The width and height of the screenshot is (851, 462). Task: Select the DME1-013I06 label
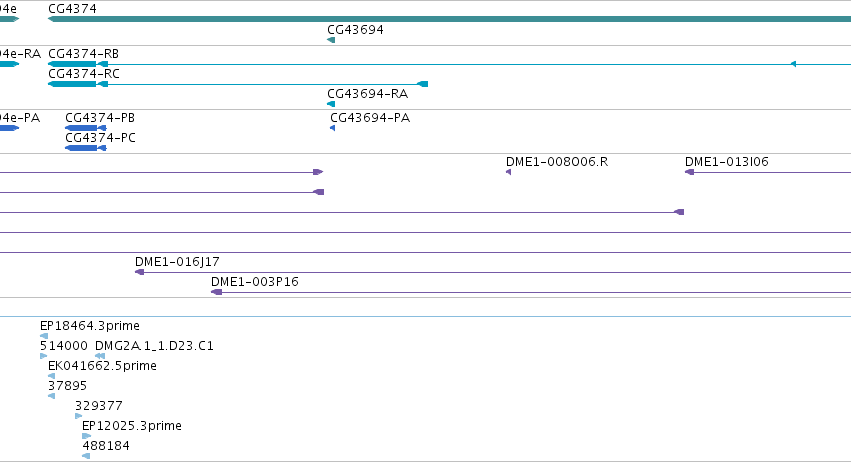(727, 162)
